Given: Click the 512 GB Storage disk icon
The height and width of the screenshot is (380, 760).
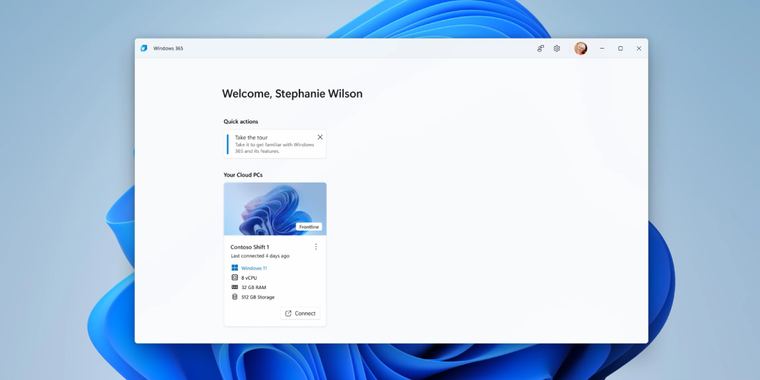Looking at the screenshot, I should click(x=235, y=297).
